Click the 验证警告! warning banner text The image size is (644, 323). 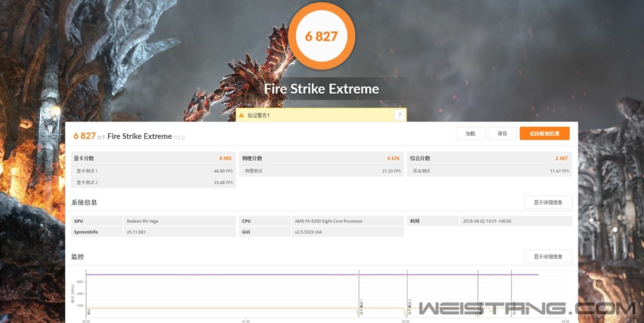(258, 116)
